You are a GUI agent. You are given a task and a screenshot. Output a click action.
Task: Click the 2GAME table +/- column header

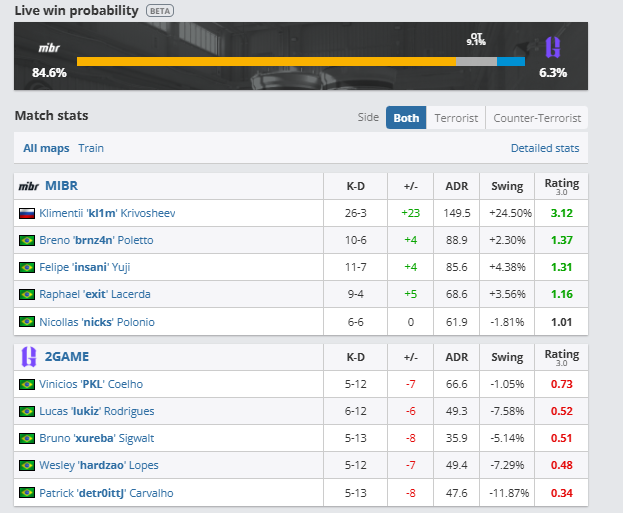(410, 357)
